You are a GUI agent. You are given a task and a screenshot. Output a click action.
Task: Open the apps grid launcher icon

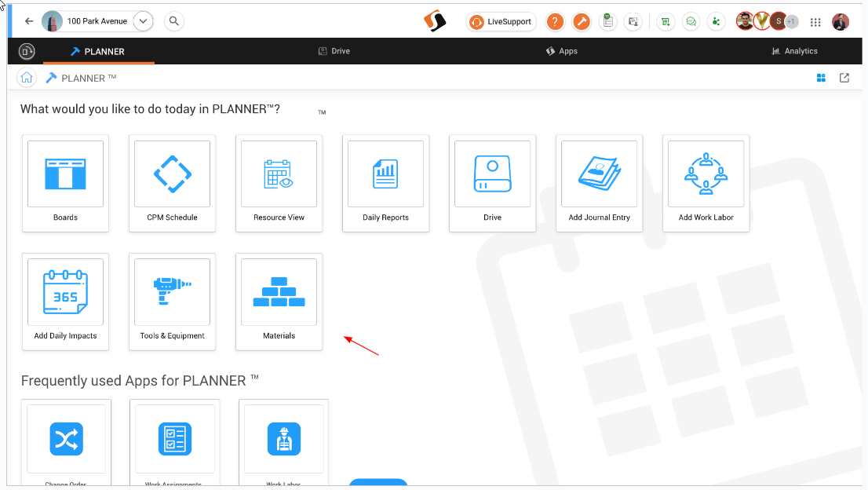[815, 22]
